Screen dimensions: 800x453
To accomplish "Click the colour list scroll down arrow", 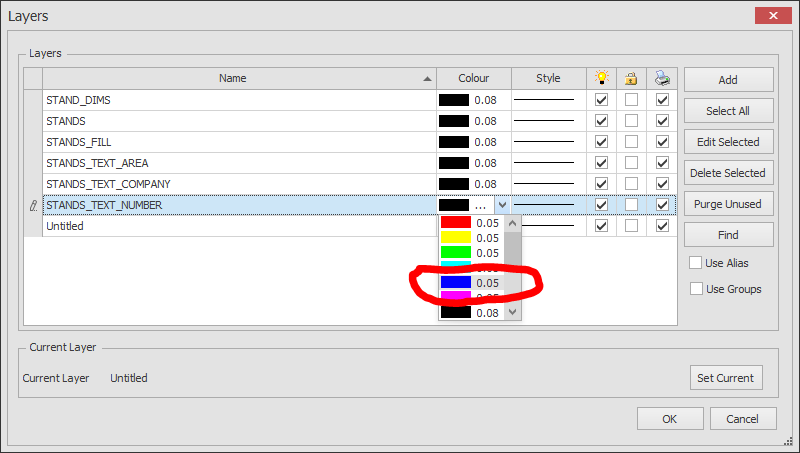I will [513, 312].
